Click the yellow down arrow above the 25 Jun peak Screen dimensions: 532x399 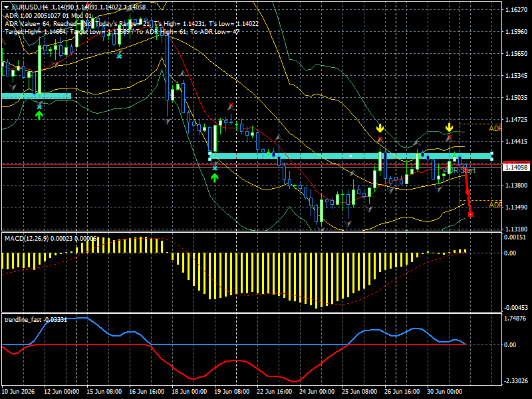tap(380, 128)
